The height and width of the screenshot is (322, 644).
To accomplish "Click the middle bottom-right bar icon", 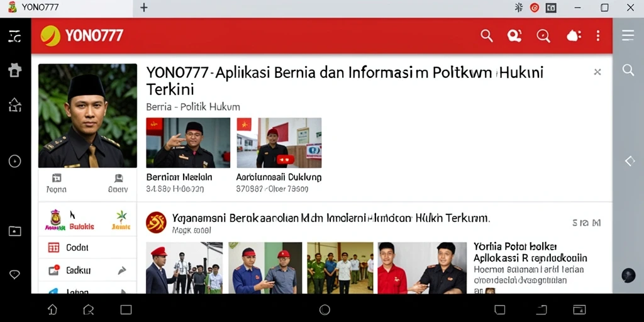I will pos(541,309).
